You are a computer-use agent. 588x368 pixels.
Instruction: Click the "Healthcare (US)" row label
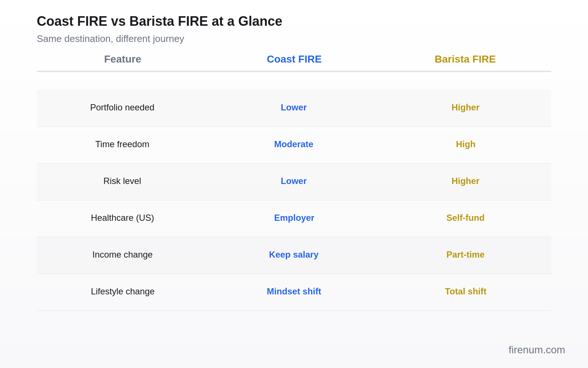click(122, 218)
